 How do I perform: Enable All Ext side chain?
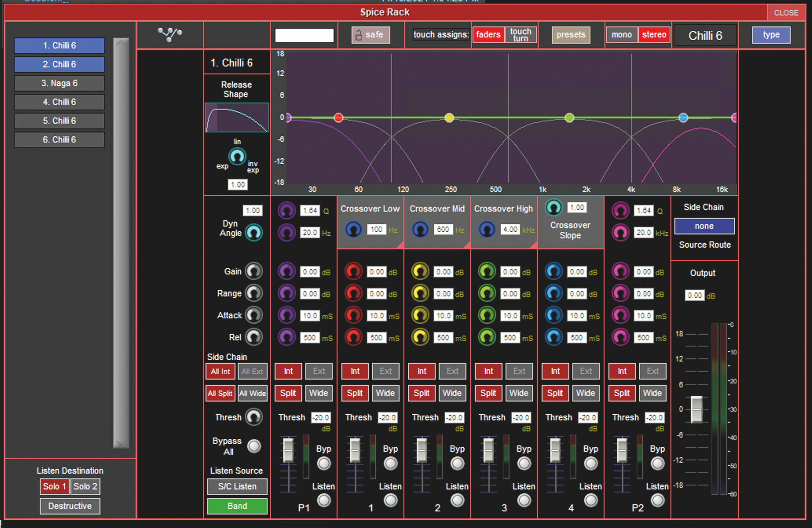pyautogui.click(x=253, y=372)
